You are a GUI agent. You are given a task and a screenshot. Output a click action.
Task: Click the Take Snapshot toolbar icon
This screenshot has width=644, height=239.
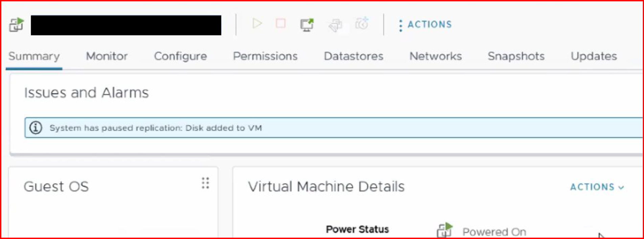click(x=362, y=24)
